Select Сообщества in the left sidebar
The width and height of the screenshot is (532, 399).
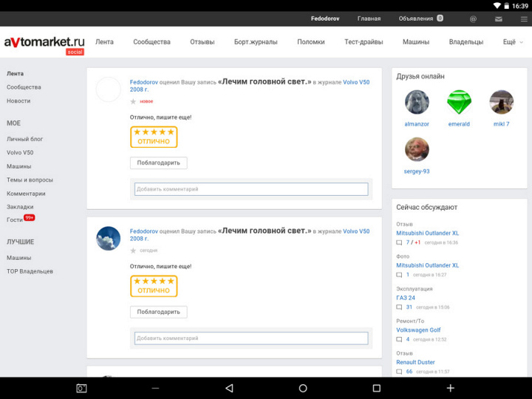click(x=24, y=87)
